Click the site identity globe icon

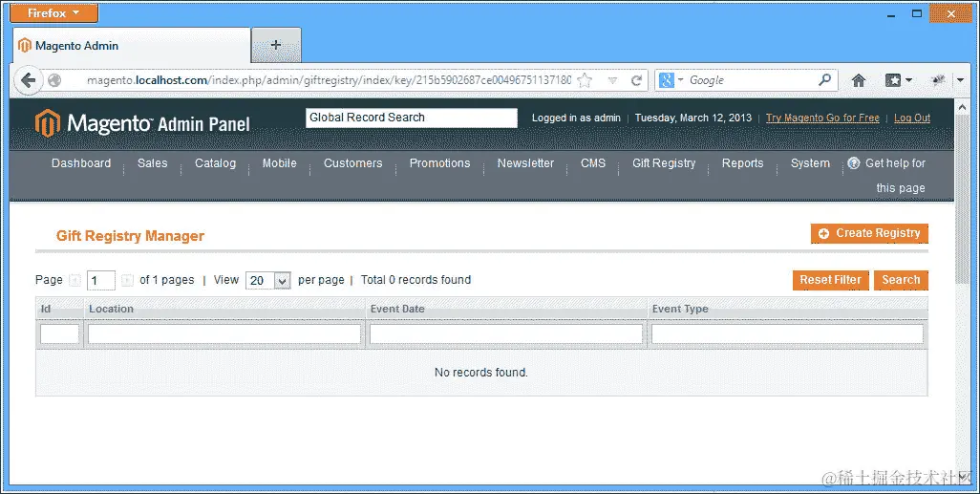(55, 80)
